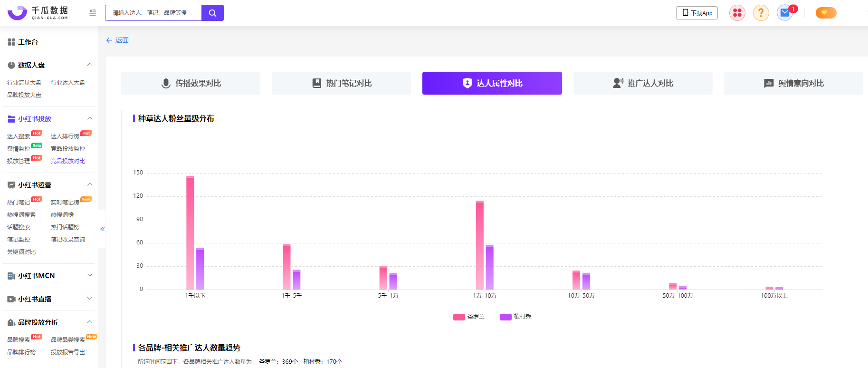Click the notebook icon on 热门笔记对比
Screen dimensions: 868x368
(x=316, y=83)
